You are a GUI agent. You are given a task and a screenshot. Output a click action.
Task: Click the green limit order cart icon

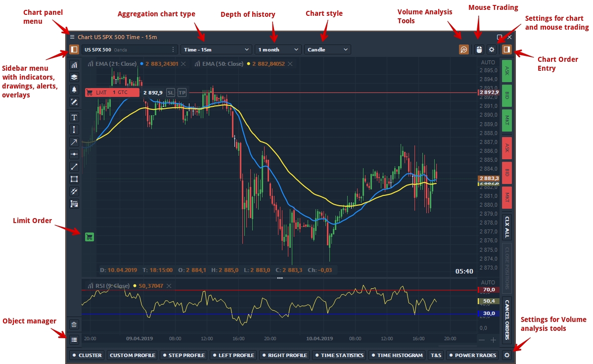point(89,237)
